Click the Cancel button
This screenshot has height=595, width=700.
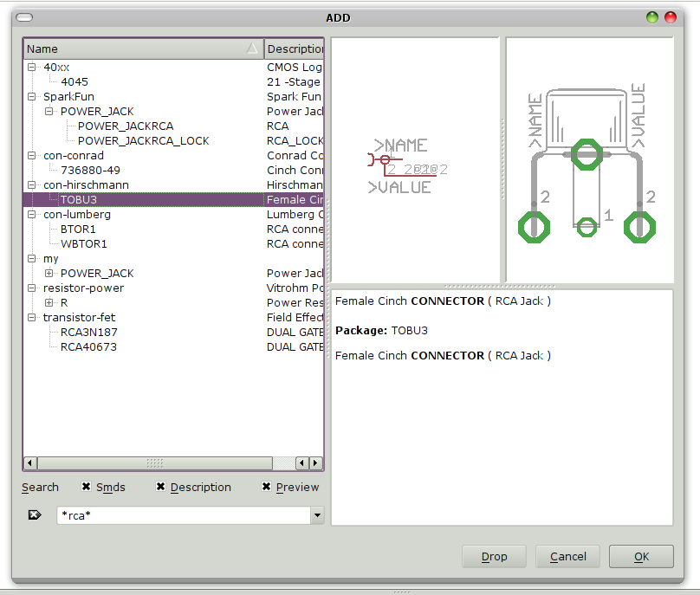(x=568, y=556)
